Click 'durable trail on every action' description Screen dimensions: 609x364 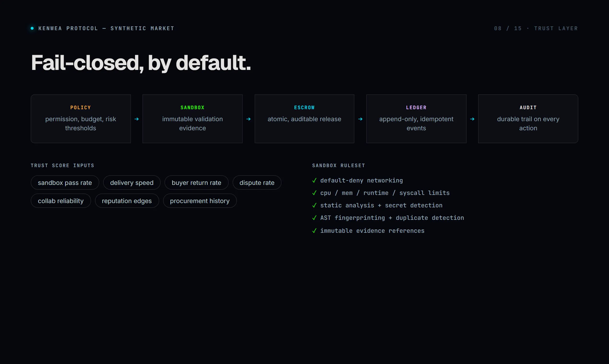(x=528, y=124)
